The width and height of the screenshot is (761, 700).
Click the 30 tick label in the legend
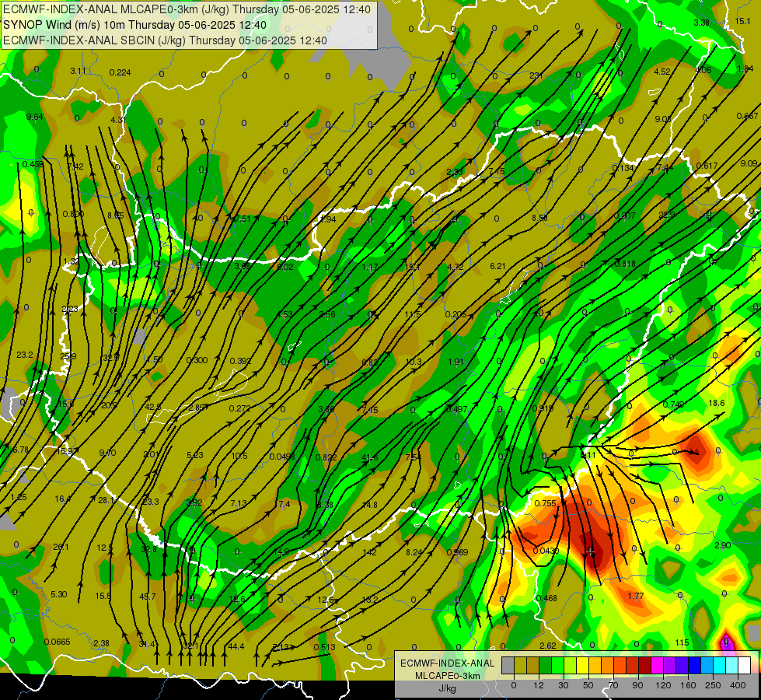pyautogui.click(x=564, y=685)
